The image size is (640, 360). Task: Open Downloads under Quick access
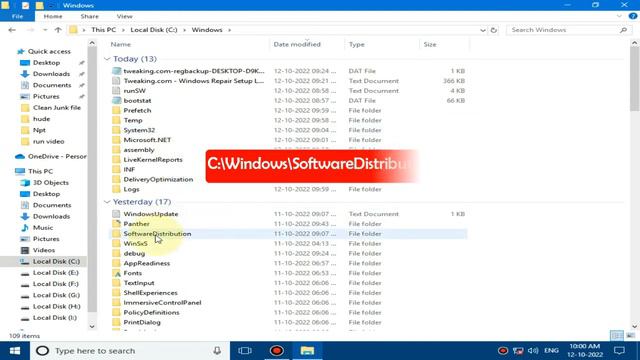[x=51, y=74]
